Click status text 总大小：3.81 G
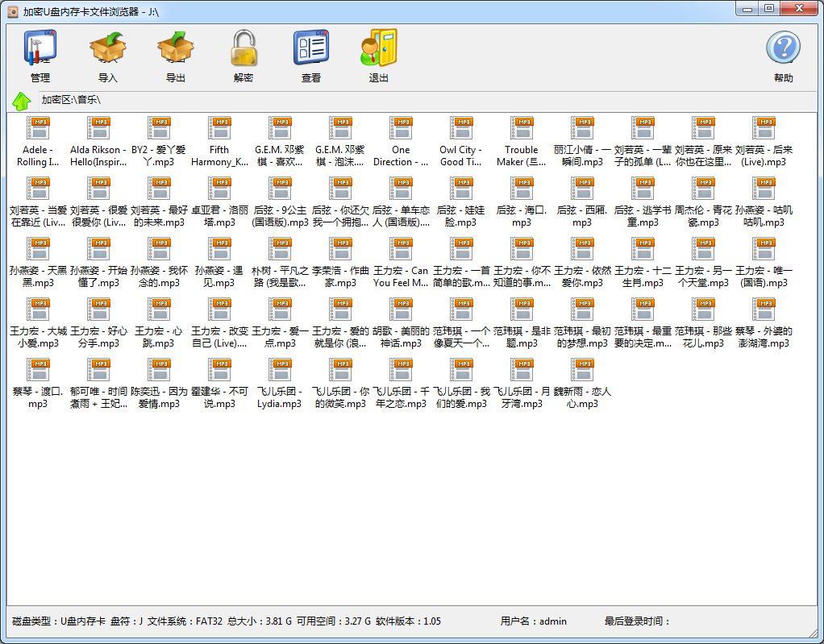Screen dimensions: 824x644 260,621
